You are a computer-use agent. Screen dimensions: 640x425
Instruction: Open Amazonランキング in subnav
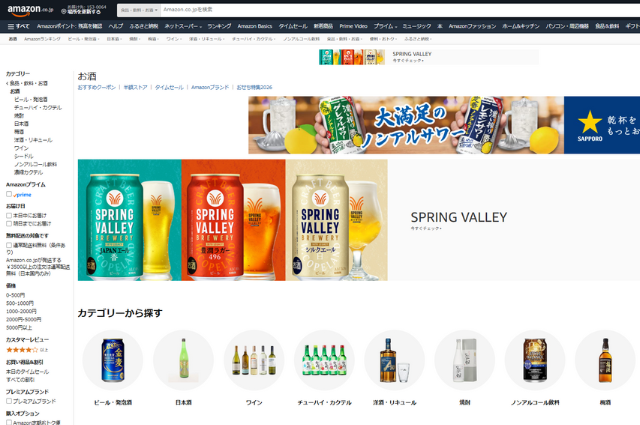[x=42, y=39]
